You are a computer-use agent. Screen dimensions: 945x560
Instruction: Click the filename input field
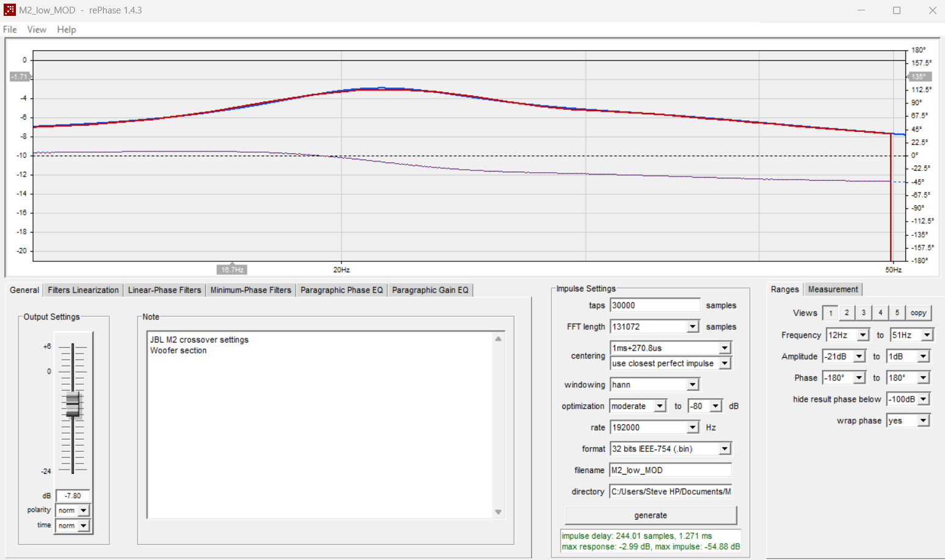[671, 470]
